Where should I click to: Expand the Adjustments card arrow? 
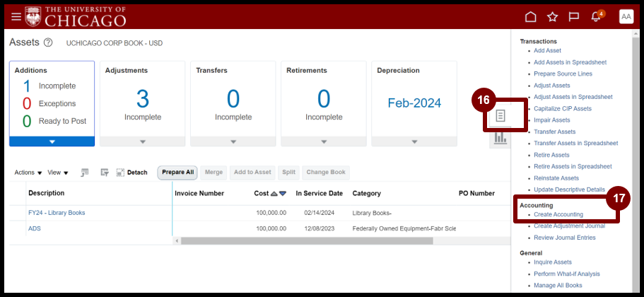pyautogui.click(x=143, y=141)
